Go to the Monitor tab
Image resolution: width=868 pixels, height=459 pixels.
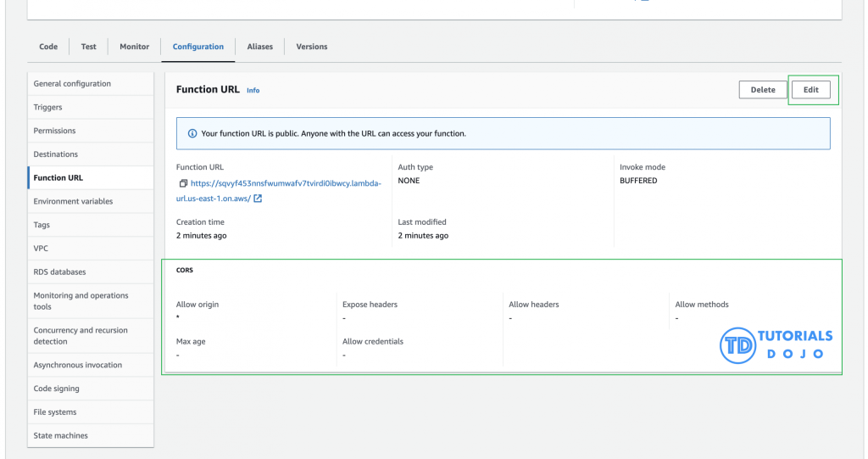click(134, 47)
